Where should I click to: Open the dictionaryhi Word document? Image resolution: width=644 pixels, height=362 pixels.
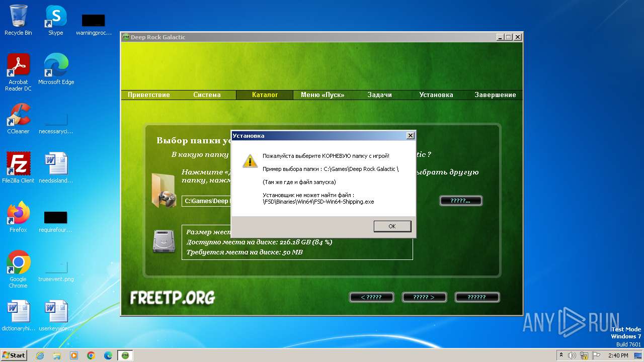18,316
